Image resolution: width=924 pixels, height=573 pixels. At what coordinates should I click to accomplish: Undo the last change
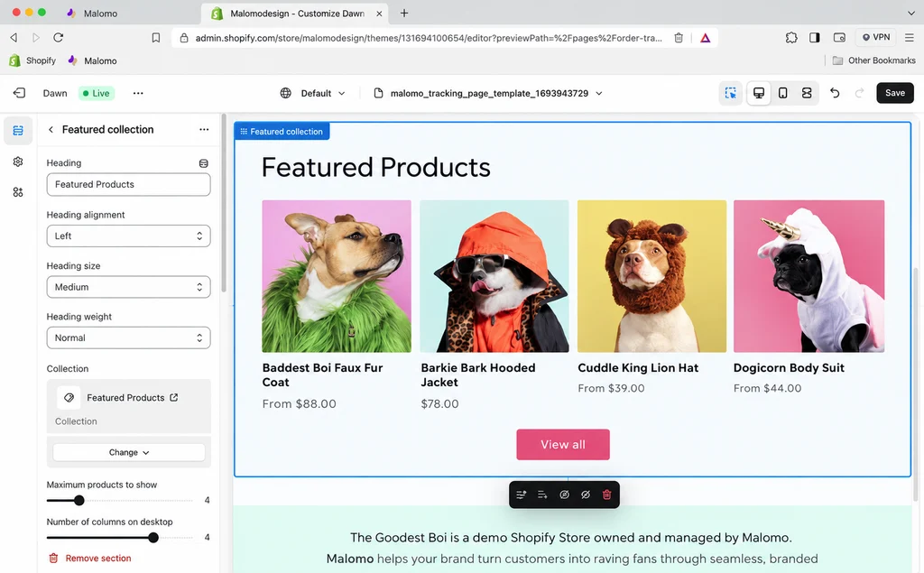pos(835,93)
